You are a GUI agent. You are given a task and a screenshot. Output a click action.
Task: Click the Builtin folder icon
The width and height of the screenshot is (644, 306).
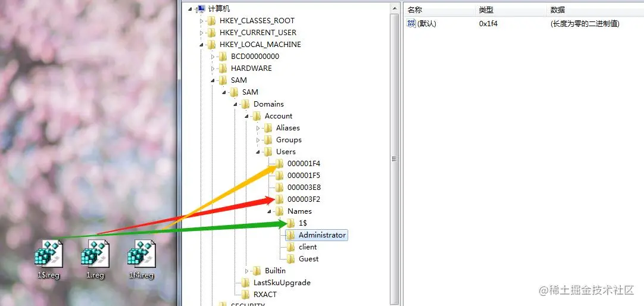pyautogui.click(x=257, y=271)
